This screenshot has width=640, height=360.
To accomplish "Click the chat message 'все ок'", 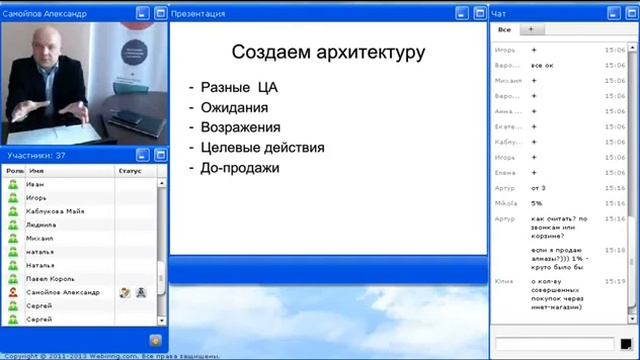I will pyautogui.click(x=542, y=65).
